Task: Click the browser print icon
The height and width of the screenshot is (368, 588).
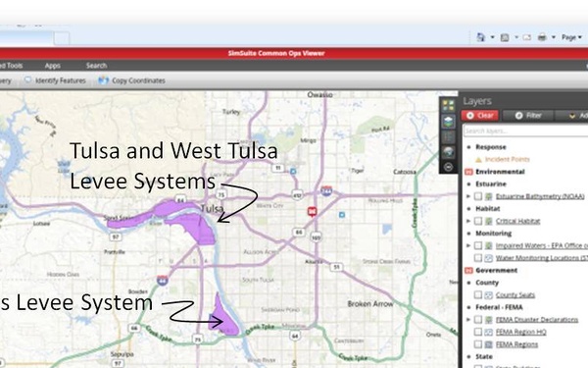Action: click(x=542, y=37)
